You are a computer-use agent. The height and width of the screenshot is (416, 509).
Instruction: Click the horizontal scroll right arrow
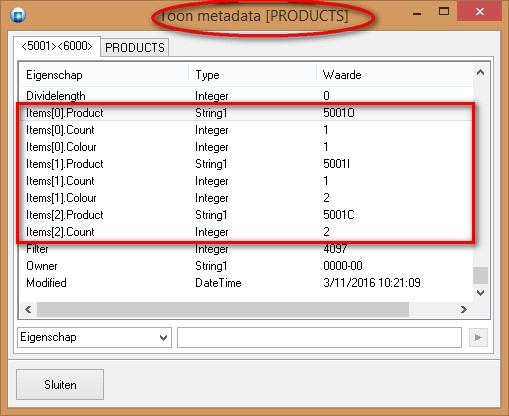pos(464,309)
